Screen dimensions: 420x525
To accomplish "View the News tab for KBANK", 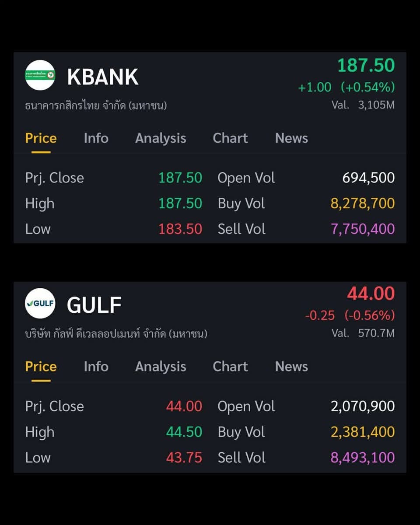I will [291, 138].
